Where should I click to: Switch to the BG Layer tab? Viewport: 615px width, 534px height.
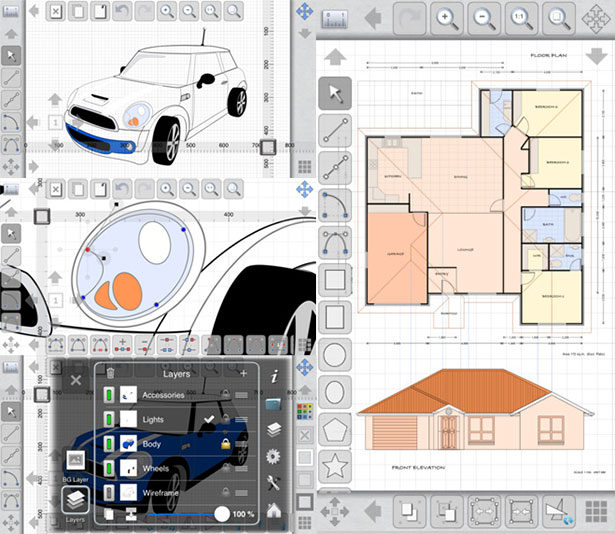[x=75, y=465]
